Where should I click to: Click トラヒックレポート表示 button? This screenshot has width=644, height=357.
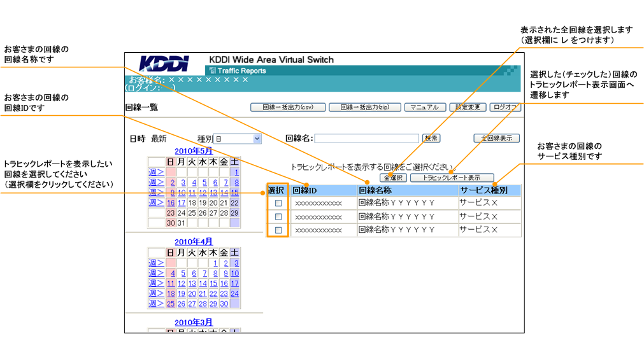point(452,178)
